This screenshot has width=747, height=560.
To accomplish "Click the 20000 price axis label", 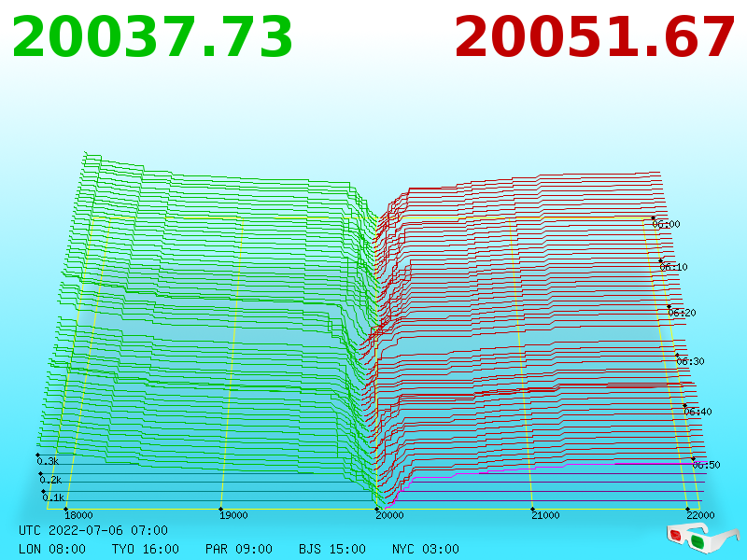I will tap(389, 515).
